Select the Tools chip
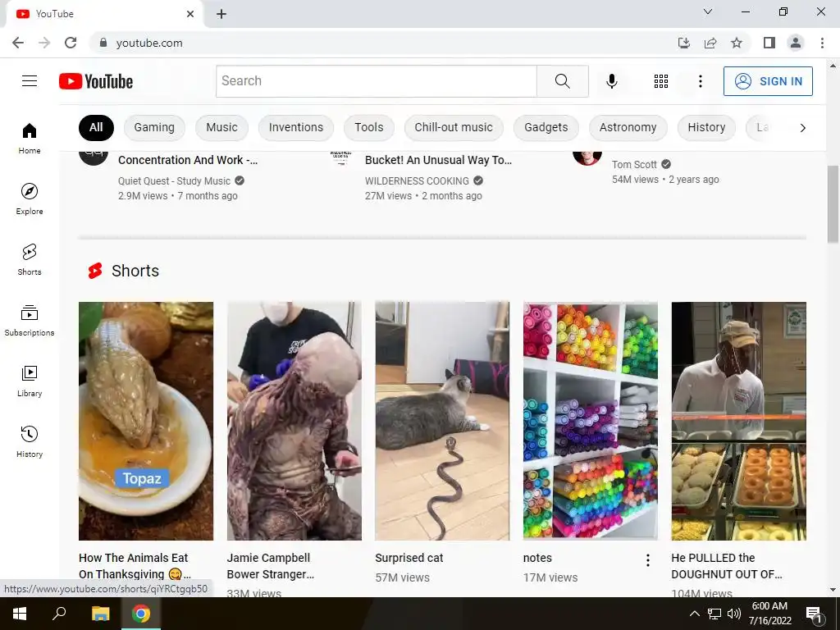 tap(369, 127)
